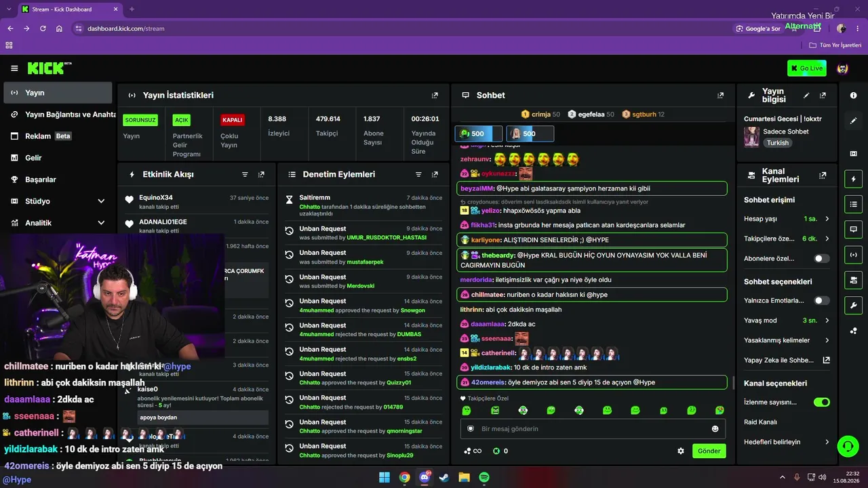
Task: Open the profile avatar menu in the header
Action: [x=843, y=68]
